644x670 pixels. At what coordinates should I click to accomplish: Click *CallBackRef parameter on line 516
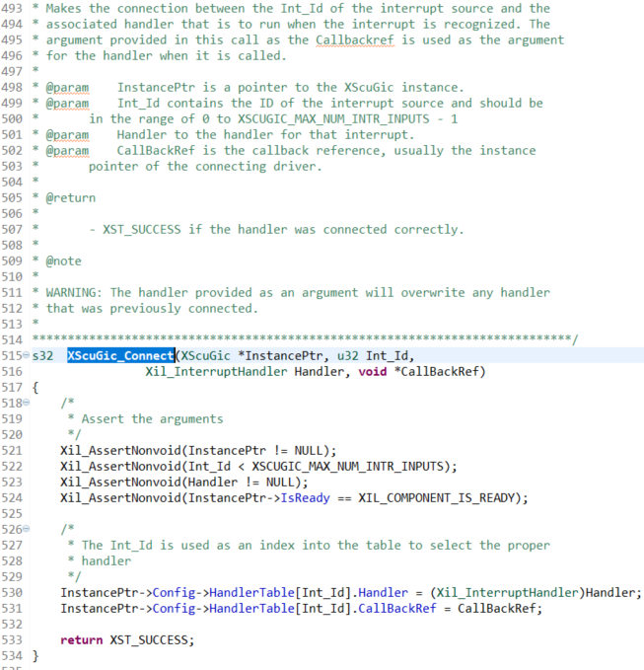tap(436, 371)
